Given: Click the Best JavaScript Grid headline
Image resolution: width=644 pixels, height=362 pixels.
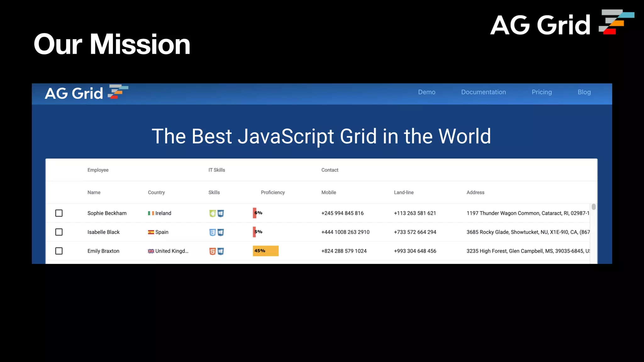Looking at the screenshot, I should tap(321, 136).
